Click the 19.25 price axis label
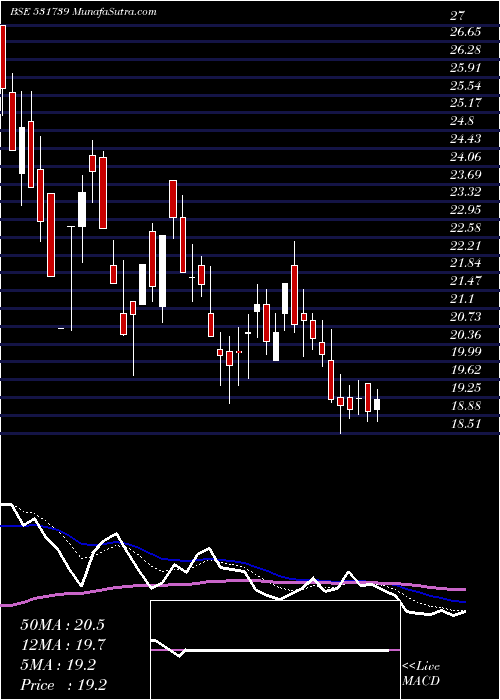Image resolution: width=500 pixels, height=700 pixels. coord(466,388)
